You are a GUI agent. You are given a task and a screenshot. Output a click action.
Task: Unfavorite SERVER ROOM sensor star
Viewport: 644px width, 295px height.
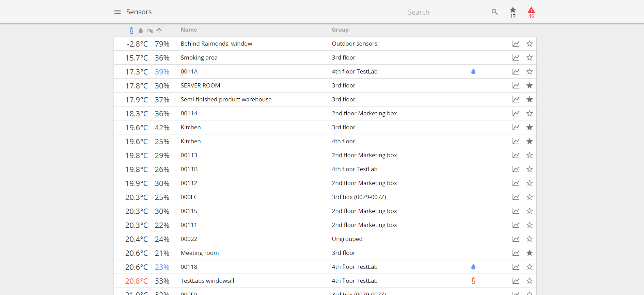point(530,85)
